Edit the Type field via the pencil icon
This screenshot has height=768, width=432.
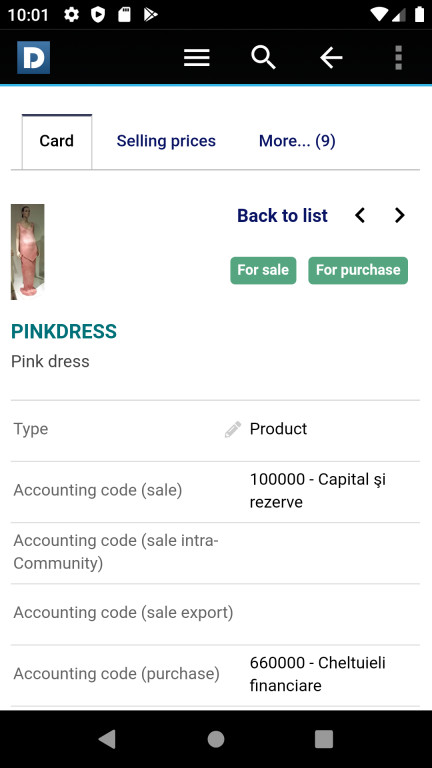pos(233,429)
